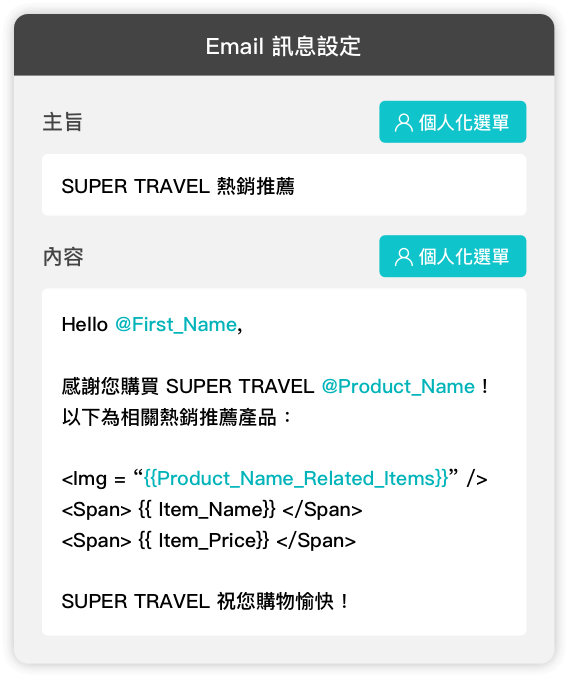Select the {{Product_Name_Related_Items}} variable
Screen dimensions: 568x678
(296, 479)
